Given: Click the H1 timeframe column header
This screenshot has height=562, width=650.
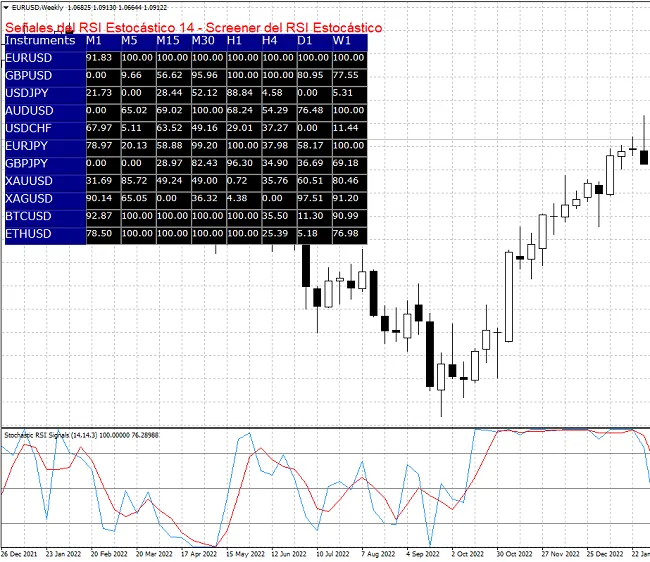Looking at the screenshot, I should coord(234,41).
